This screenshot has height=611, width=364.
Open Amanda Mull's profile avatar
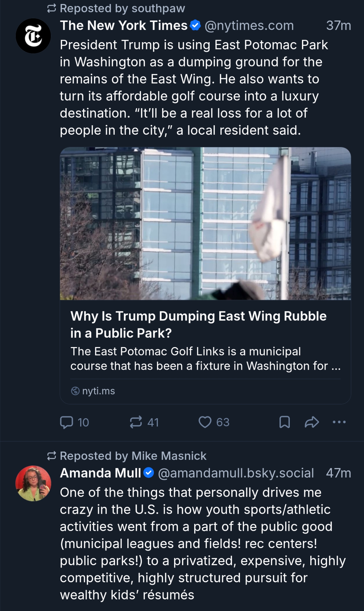pos(33,483)
